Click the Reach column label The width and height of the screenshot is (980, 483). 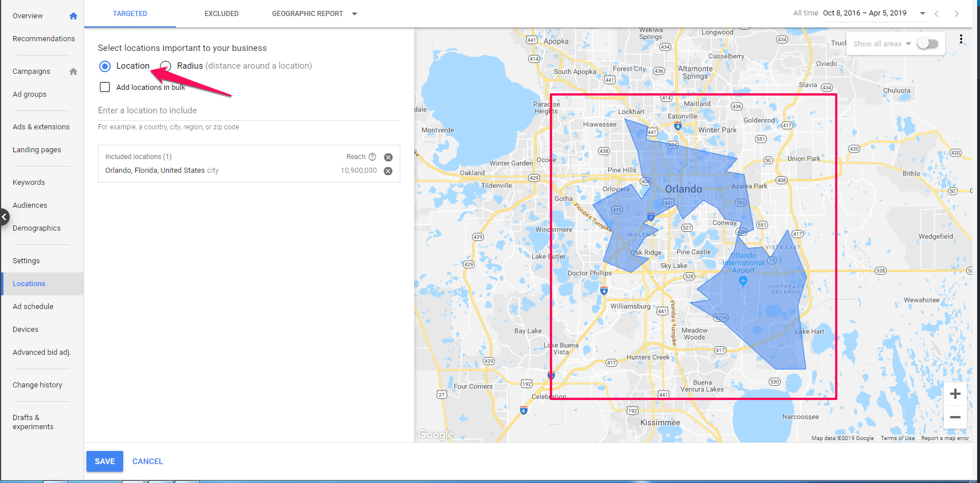point(356,157)
